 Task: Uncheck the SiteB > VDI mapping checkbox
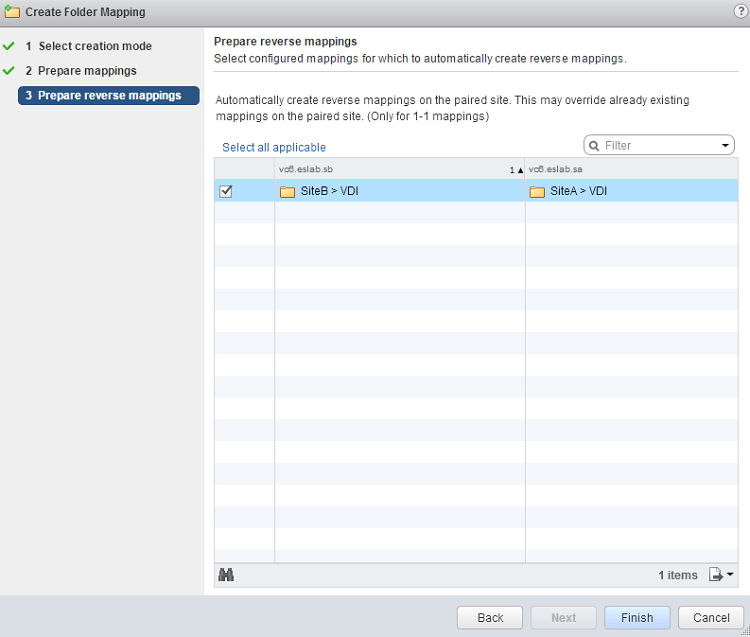coord(226,191)
